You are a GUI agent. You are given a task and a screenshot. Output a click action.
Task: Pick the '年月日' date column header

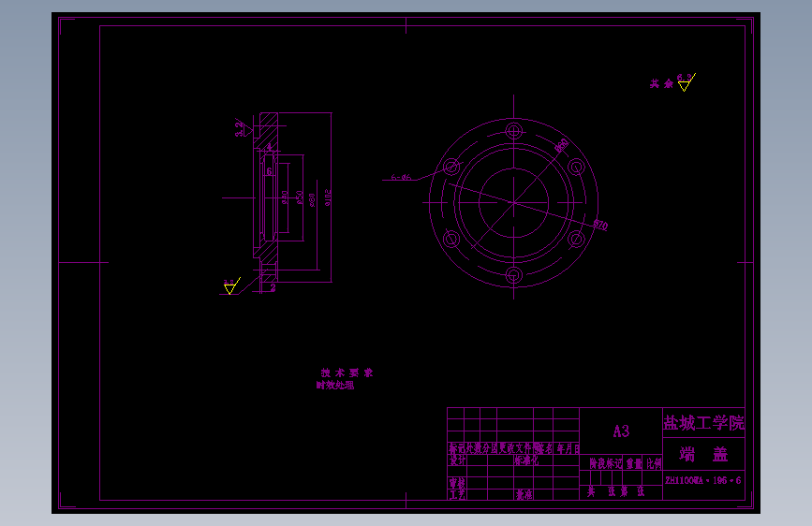coord(568,449)
